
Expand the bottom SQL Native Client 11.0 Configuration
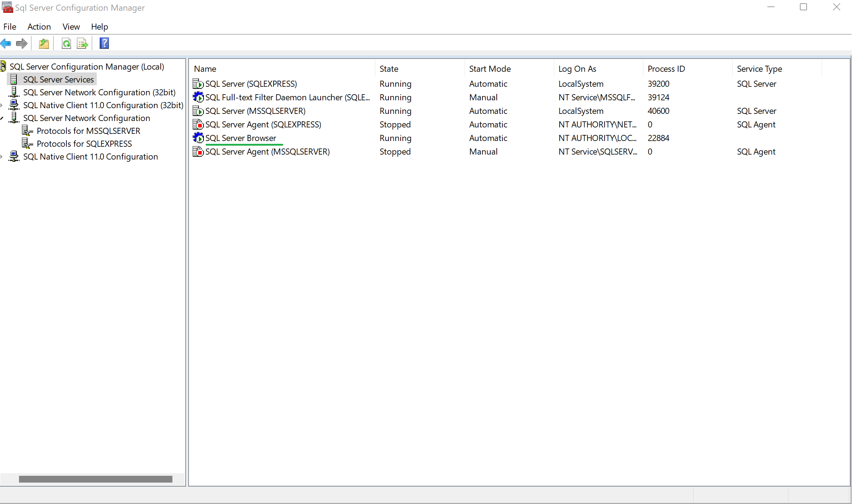tap(2, 156)
